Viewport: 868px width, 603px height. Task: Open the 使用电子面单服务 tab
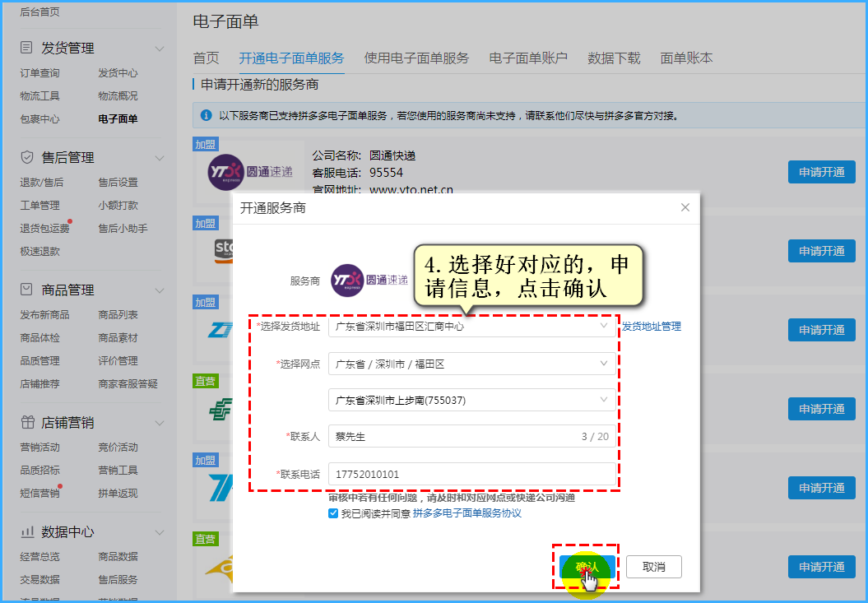click(416, 58)
